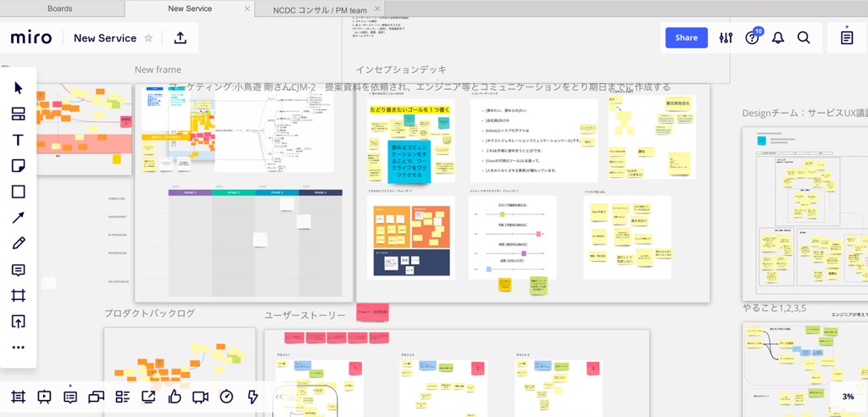868x417 pixels.
Task: Switch to the Boards tab
Action: pyautogui.click(x=59, y=8)
